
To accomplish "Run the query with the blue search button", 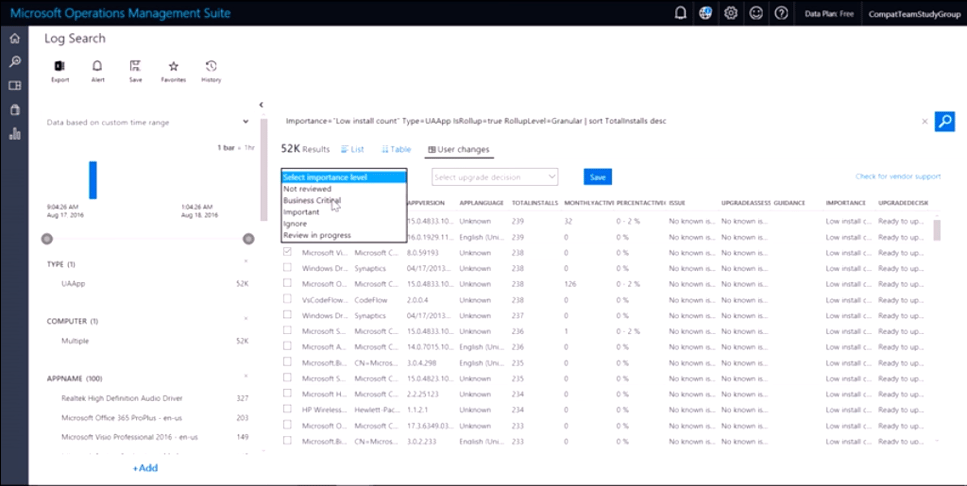I will point(944,122).
